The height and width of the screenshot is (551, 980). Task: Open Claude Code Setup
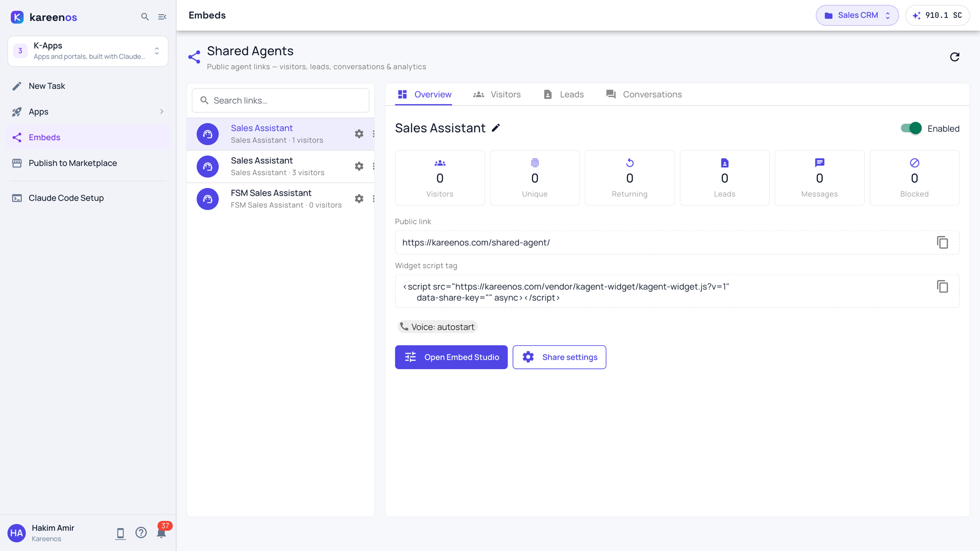(88, 198)
